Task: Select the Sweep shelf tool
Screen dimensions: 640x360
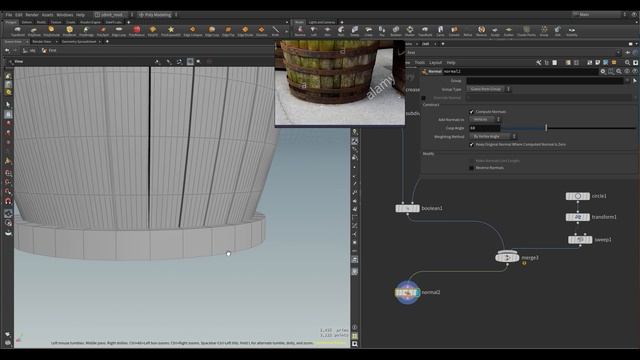Action: pos(355,31)
